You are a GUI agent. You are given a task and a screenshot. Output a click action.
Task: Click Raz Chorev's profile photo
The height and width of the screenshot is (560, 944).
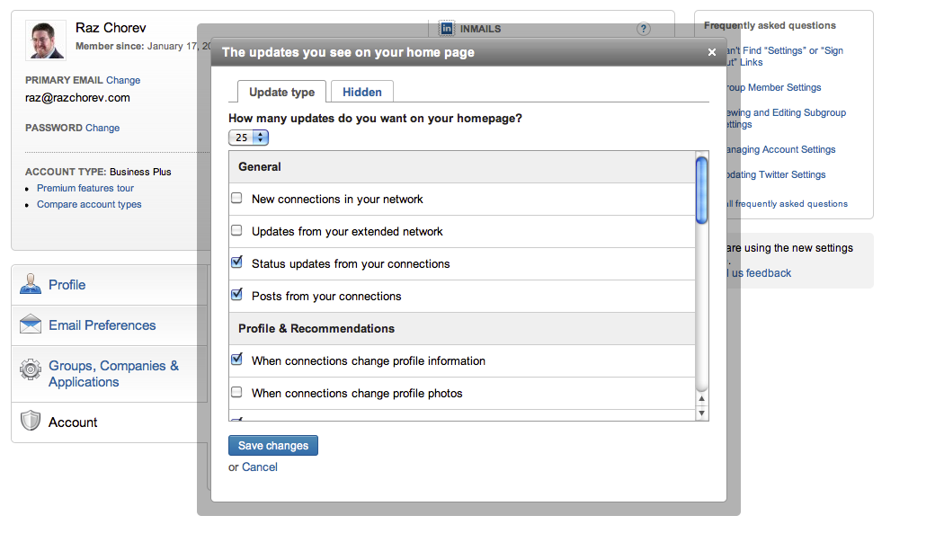pos(45,40)
